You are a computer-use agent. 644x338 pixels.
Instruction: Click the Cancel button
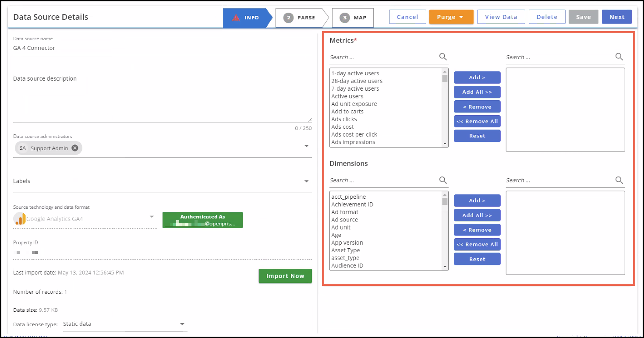pyautogui.click(x=407, y=17)
